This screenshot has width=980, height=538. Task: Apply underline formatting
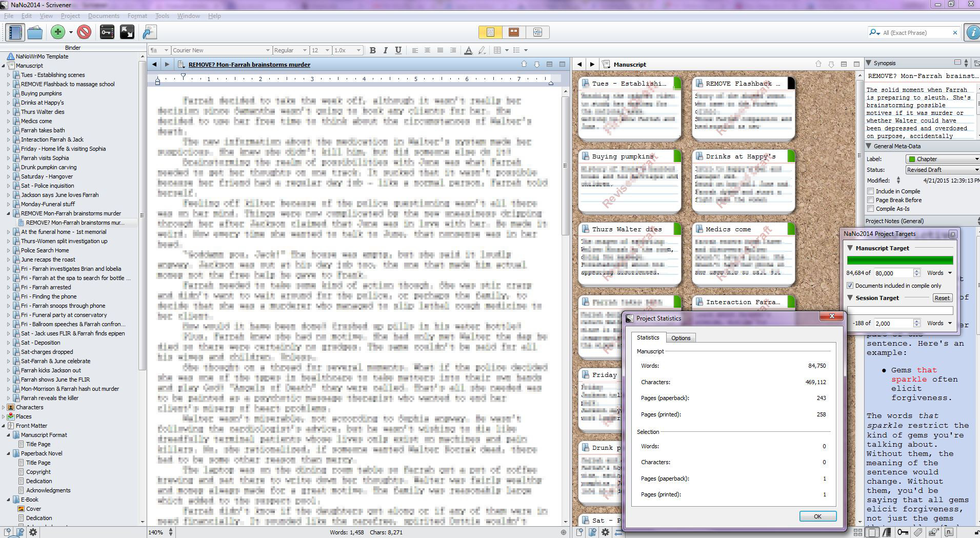[398, 50]
